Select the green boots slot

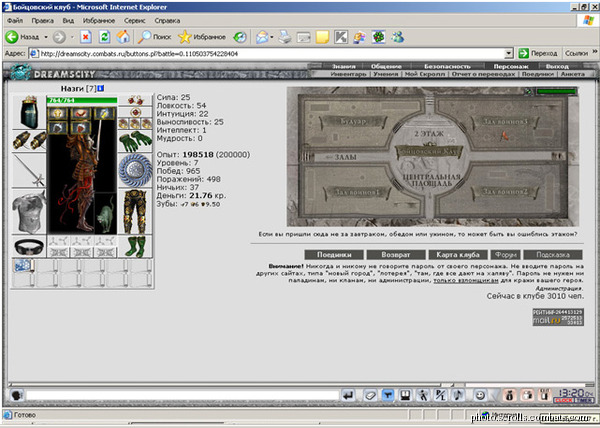[x=135, y=247]
